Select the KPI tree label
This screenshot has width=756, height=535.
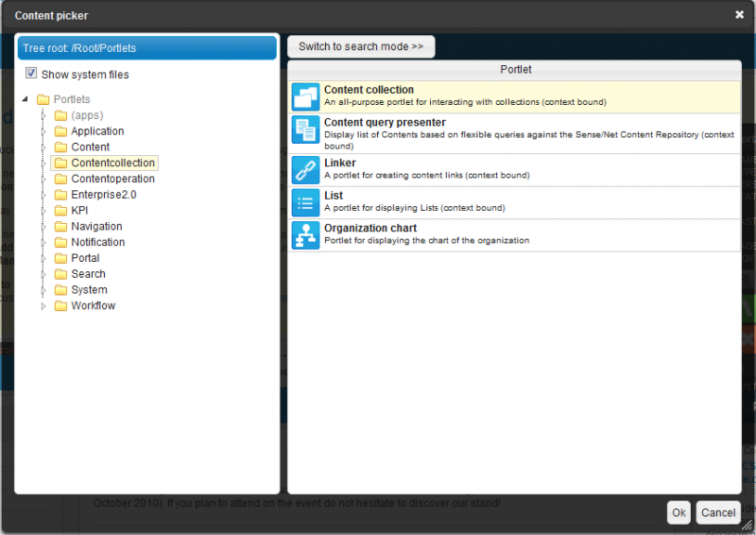tap(79, 211)
